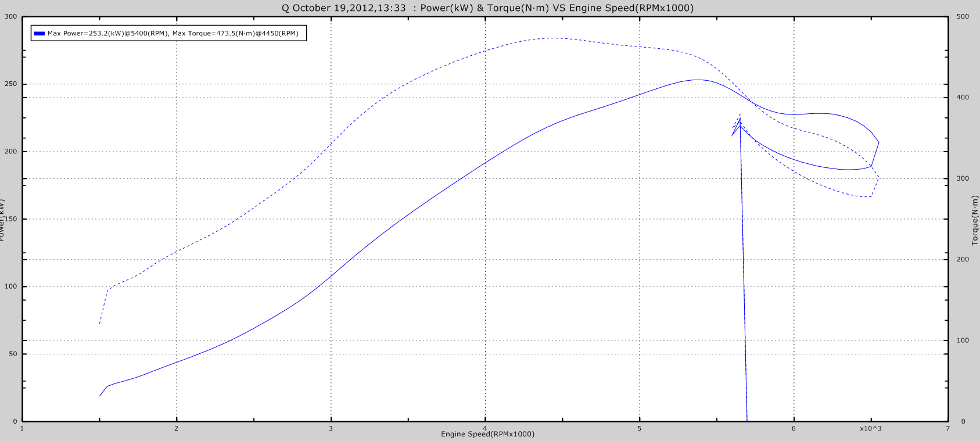Click the starting point of the dashed torque curve

[100, 323]
